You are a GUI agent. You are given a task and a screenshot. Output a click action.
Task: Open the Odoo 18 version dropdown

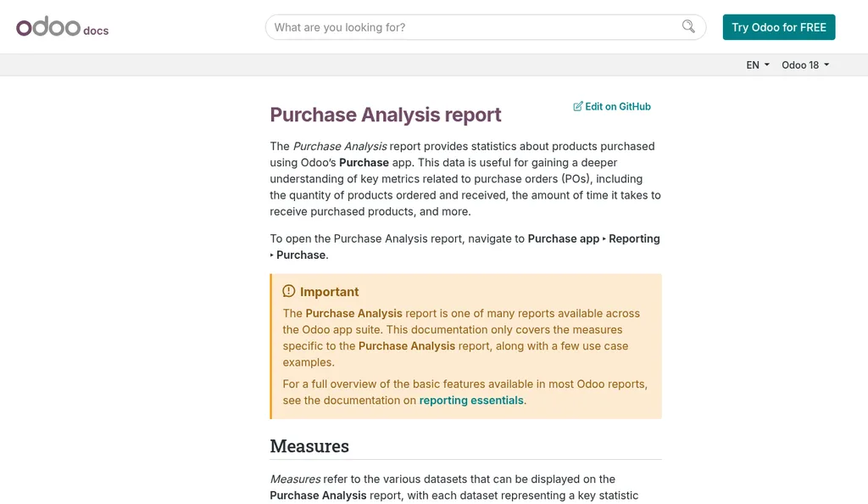(805, 64)
